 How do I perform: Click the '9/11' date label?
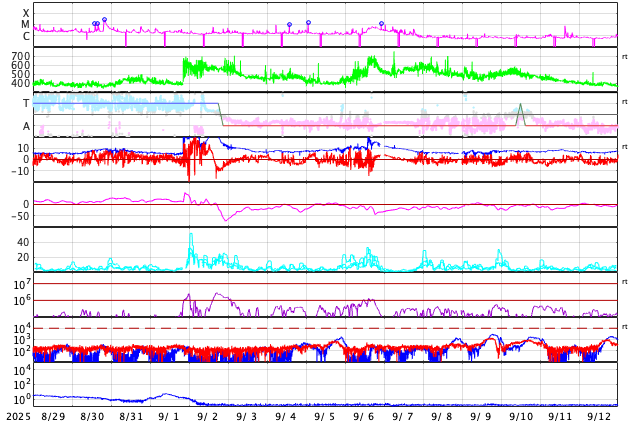tap(560, 417)
